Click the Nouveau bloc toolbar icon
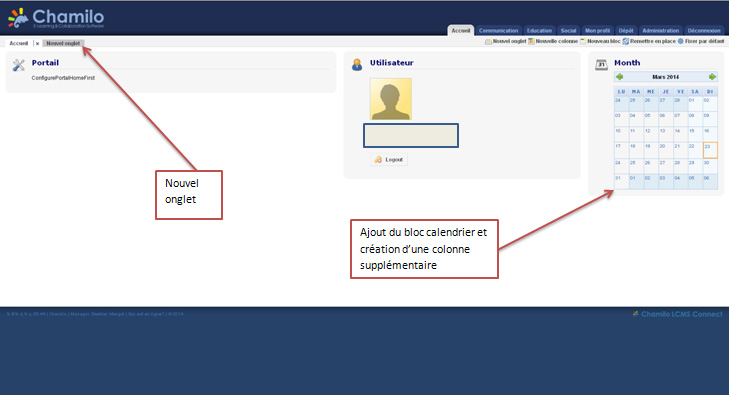This screenshot has height=395, width=729. point(583,41)
